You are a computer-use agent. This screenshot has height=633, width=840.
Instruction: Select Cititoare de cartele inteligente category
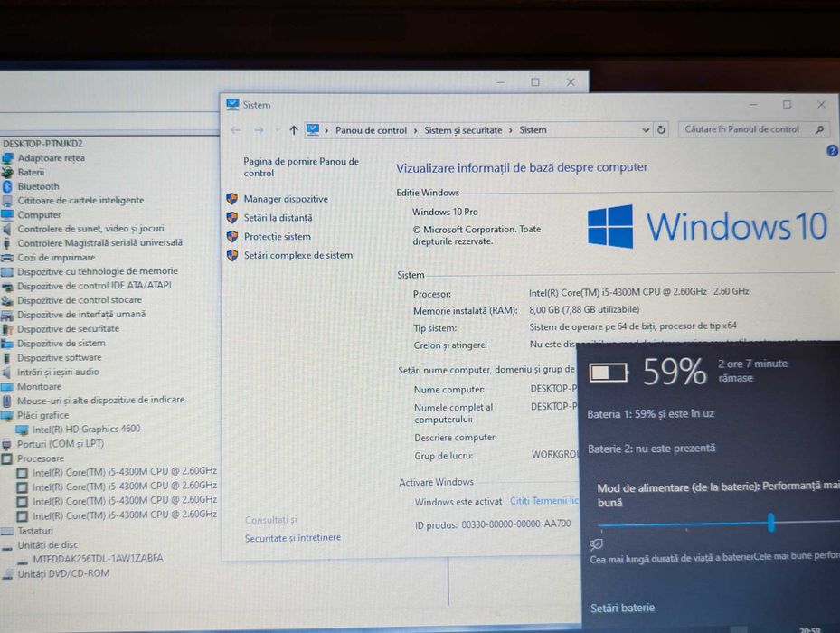pos(80,201)
